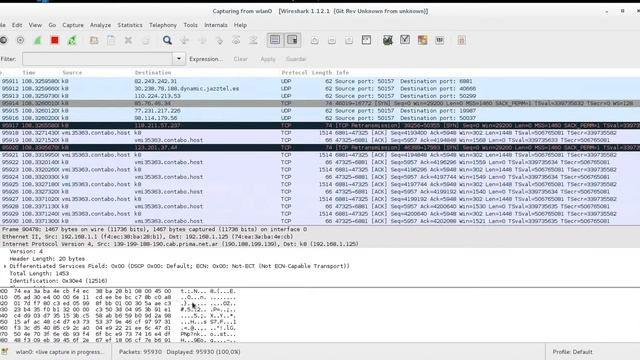Click the Clear filter button

coord(241,59)
